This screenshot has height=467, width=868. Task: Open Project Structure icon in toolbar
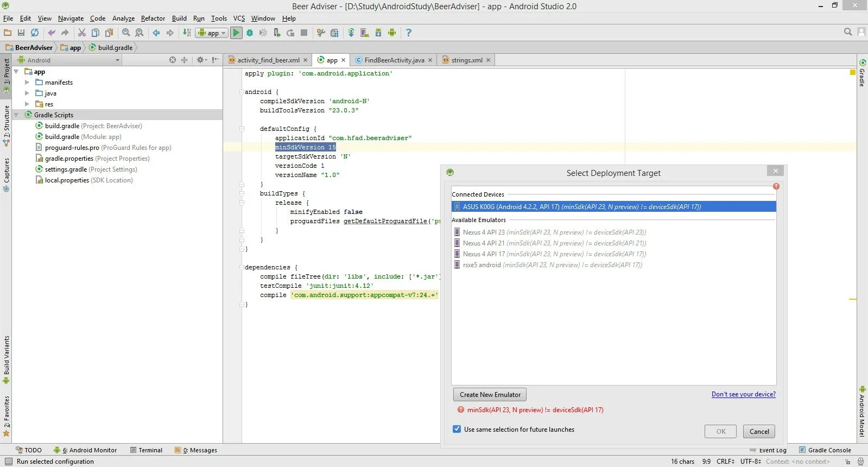(x=334, y=33)
